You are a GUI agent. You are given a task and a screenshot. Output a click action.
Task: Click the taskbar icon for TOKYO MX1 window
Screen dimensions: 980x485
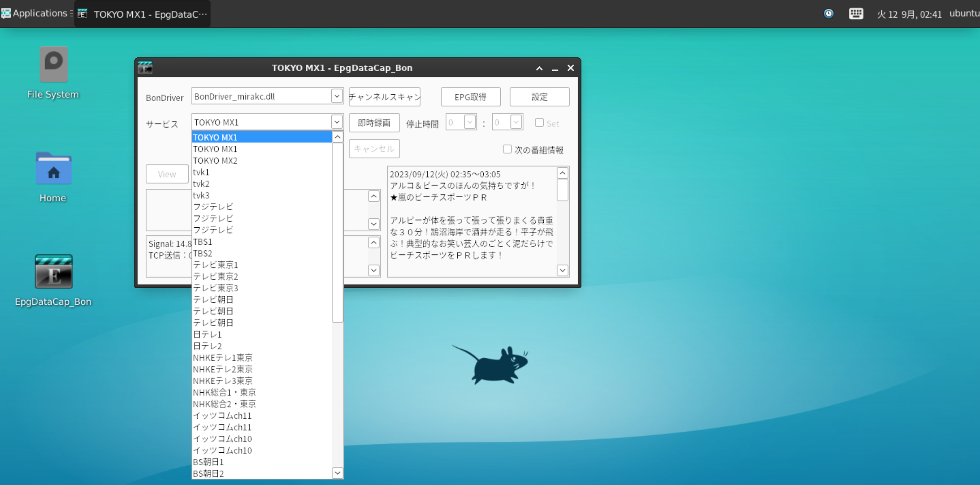point(141,14)
